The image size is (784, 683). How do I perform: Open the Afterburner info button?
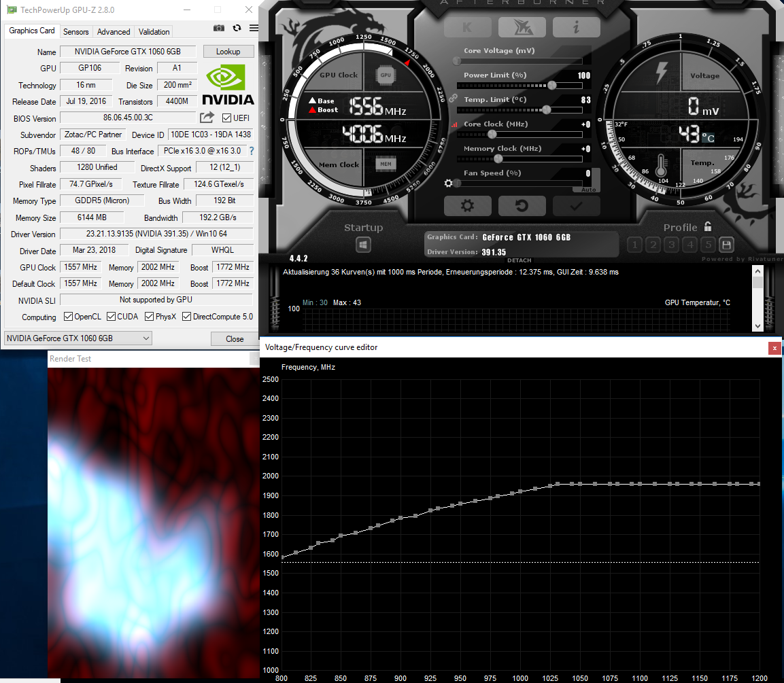point(577,27)
